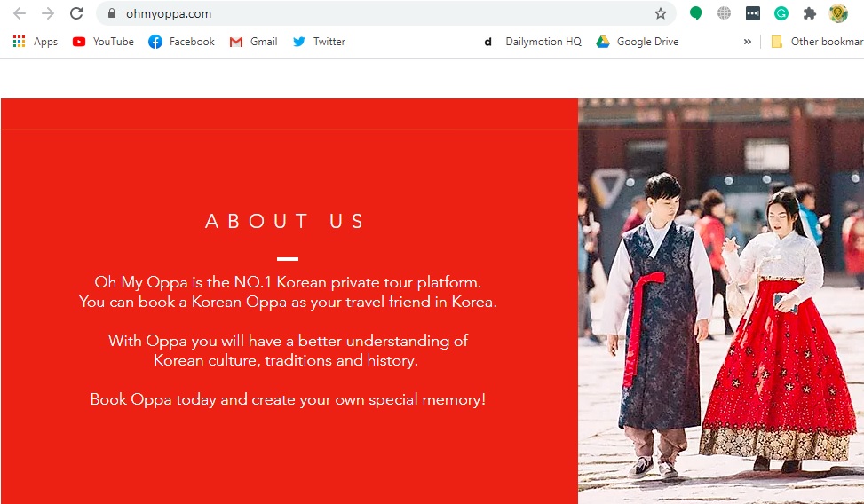Open the grey globe extension icon

point(724,13)
